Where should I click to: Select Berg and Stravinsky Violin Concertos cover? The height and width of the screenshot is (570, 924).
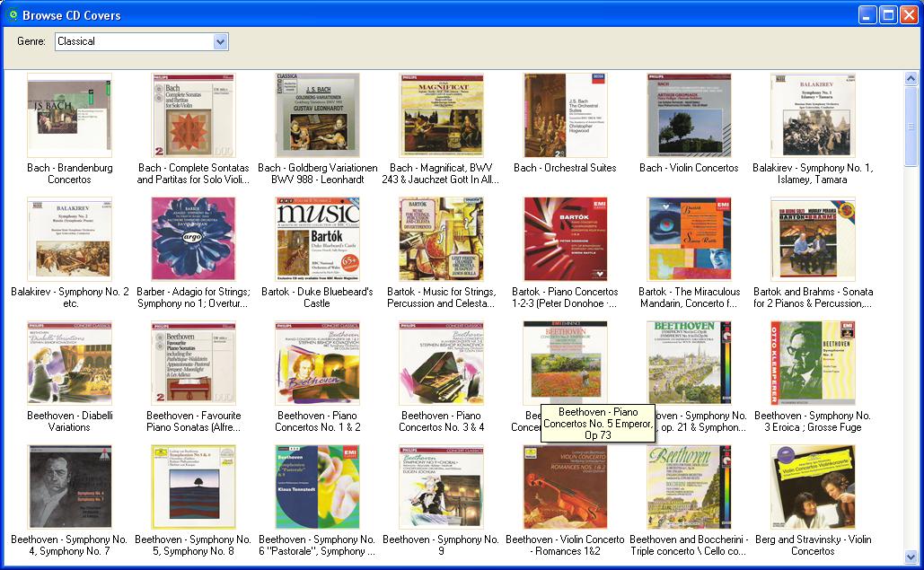click(813, 487)
